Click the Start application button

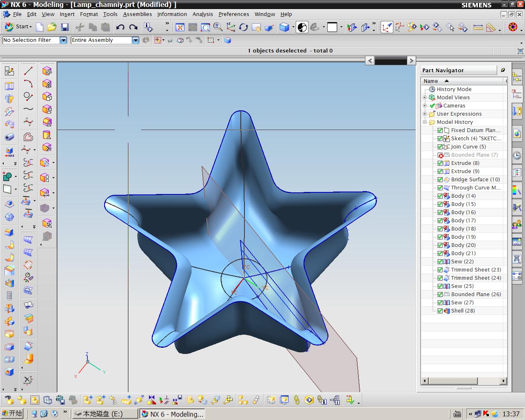[18, 27]
